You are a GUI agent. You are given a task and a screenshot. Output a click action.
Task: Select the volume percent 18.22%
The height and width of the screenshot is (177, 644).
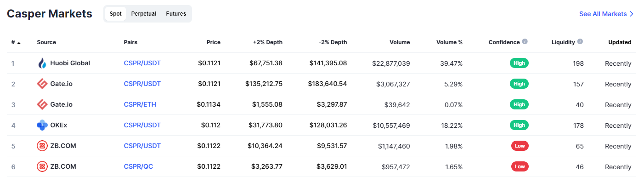452,126
